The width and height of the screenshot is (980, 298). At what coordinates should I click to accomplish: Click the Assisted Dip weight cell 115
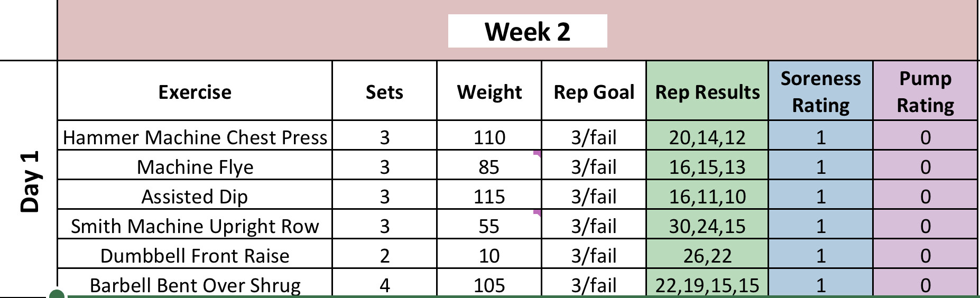(489, 197)
